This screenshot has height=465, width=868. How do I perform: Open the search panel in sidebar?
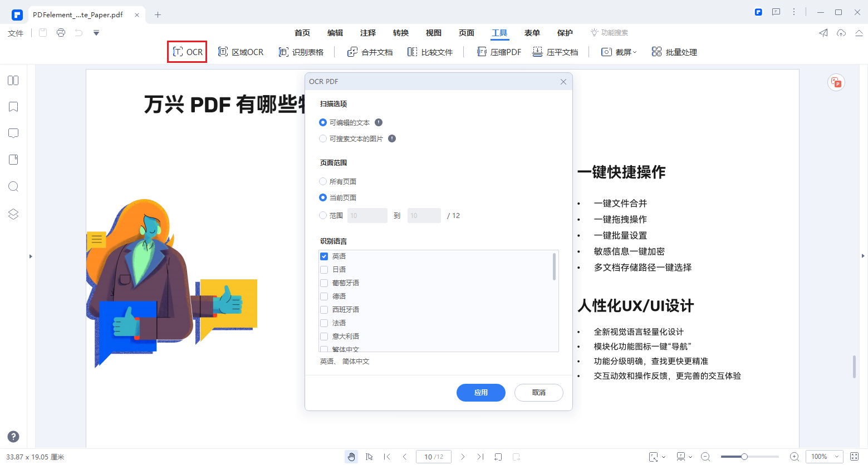click(13, 186)
